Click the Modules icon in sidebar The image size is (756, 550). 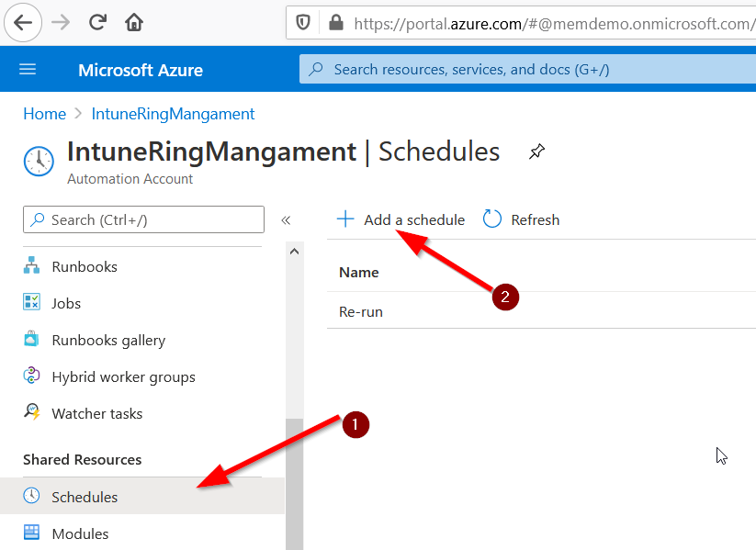pyautogui.click(x=32, y=533)
